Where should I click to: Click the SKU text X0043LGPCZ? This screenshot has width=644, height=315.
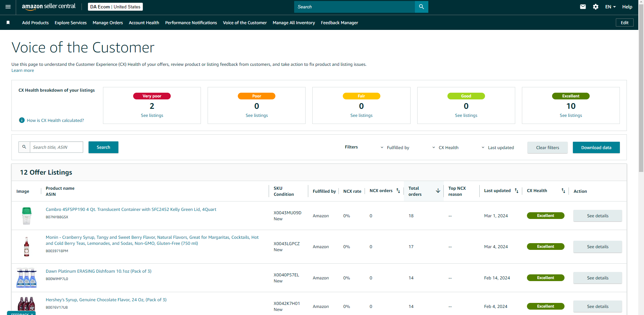286,243
